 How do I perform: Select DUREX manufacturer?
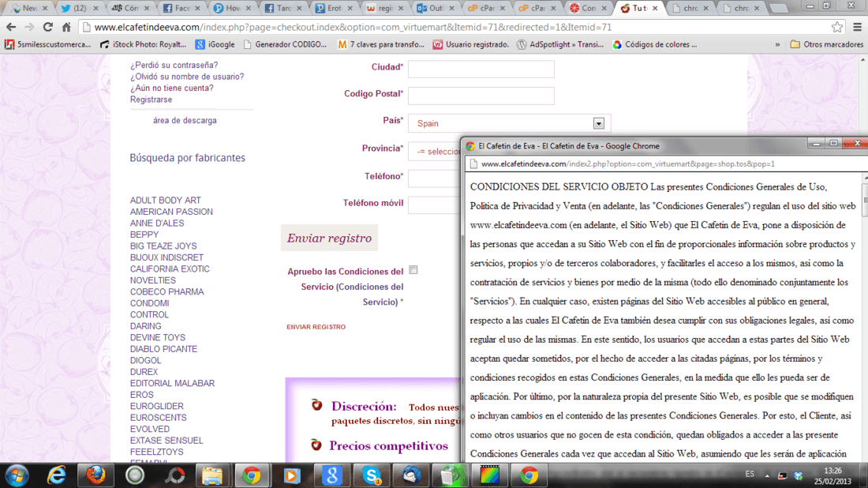point(144,372)
